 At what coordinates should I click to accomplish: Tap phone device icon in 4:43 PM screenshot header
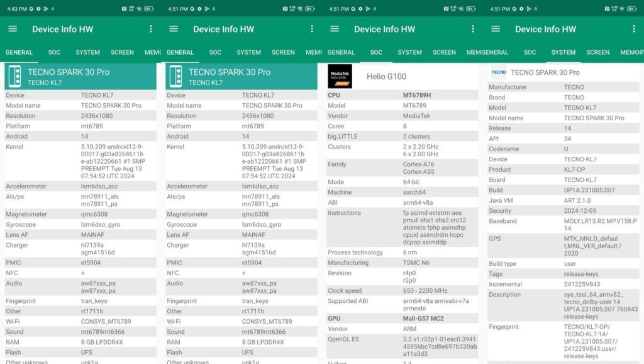point(15,76)
